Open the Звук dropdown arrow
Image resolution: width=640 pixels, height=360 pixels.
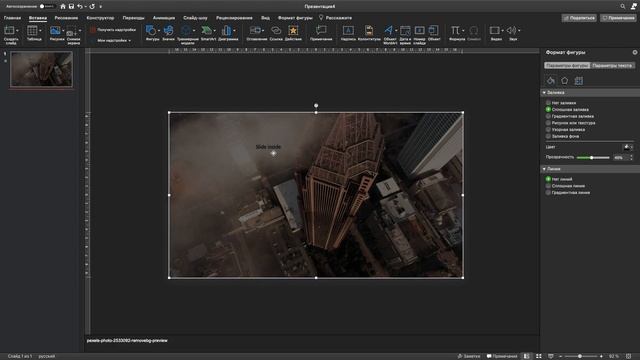point(519,31)
